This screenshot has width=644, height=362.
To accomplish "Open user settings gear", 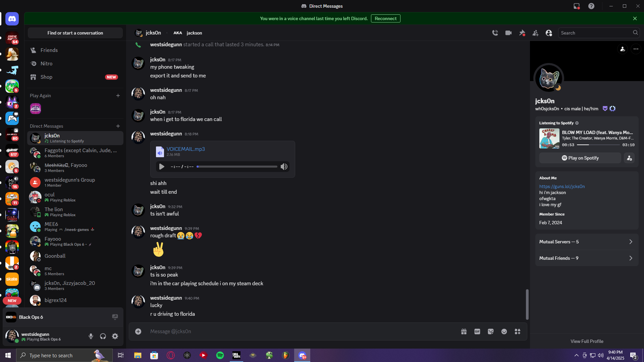I will [115, 336].
